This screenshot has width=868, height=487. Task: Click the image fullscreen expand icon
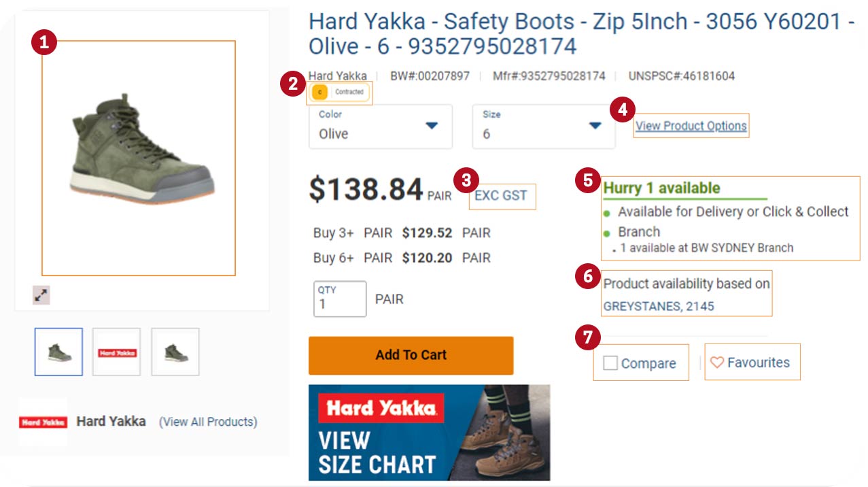(41, 295)
